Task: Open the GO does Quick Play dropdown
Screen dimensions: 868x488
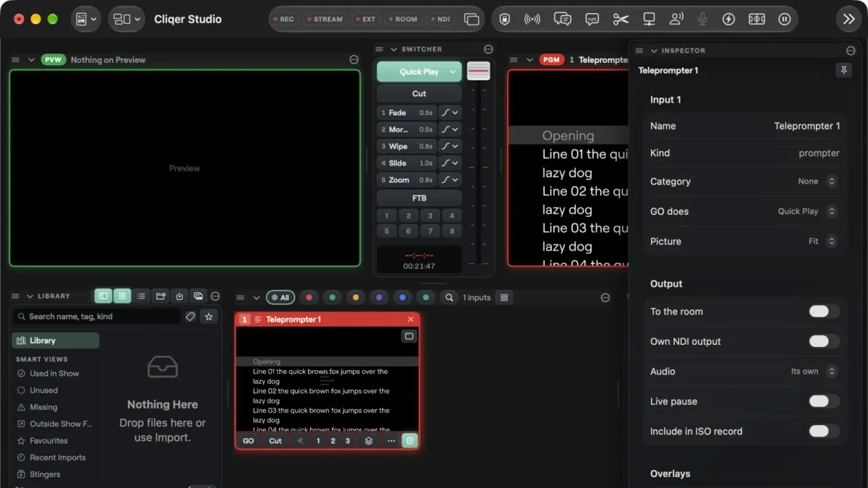Action: click(x=807, y=211)
